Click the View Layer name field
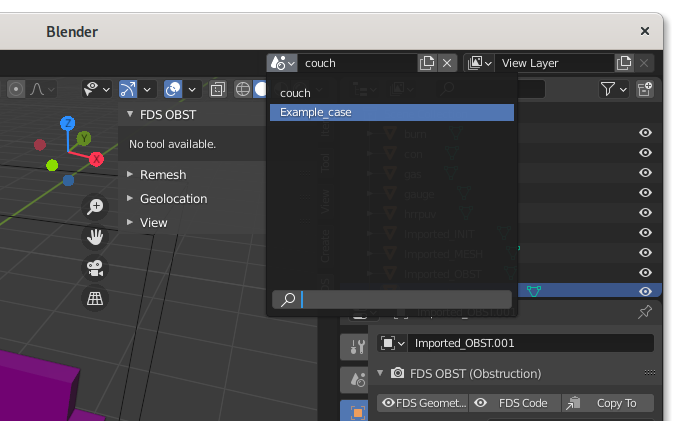Image resolution: width=682 pixels, height=421 pixels. (x=555, y=63)
